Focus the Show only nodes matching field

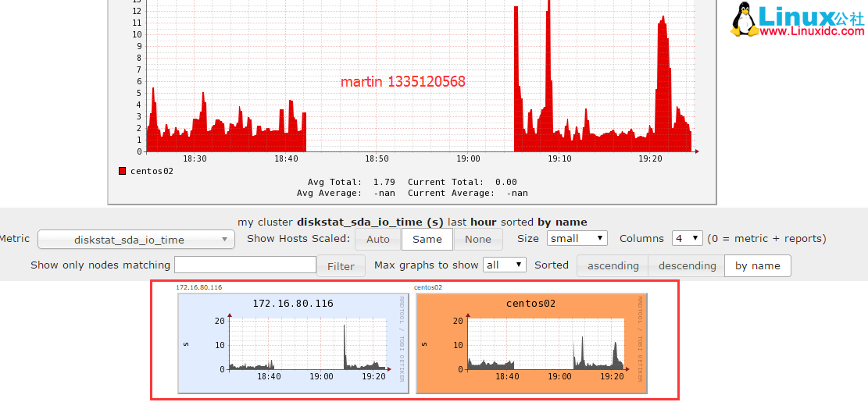pyautogui.click(x=245, y=265)
